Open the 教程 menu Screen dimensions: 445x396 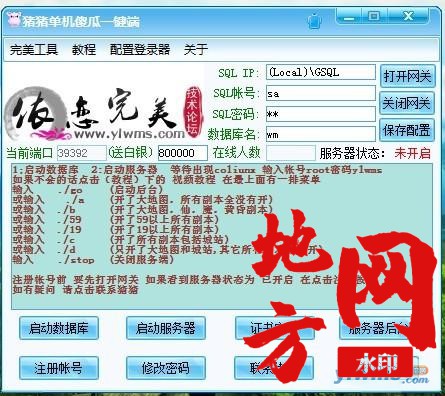tap(84, 50)
